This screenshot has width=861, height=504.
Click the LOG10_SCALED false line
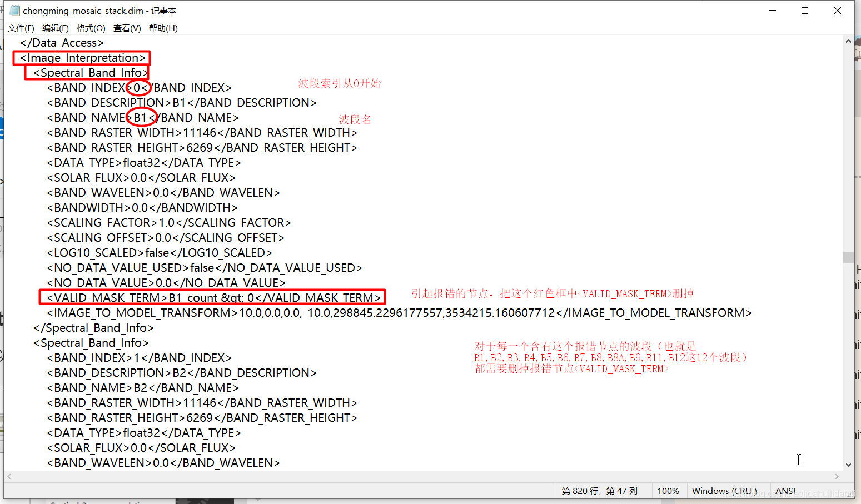pyautogui.click(x=160, y=253)
